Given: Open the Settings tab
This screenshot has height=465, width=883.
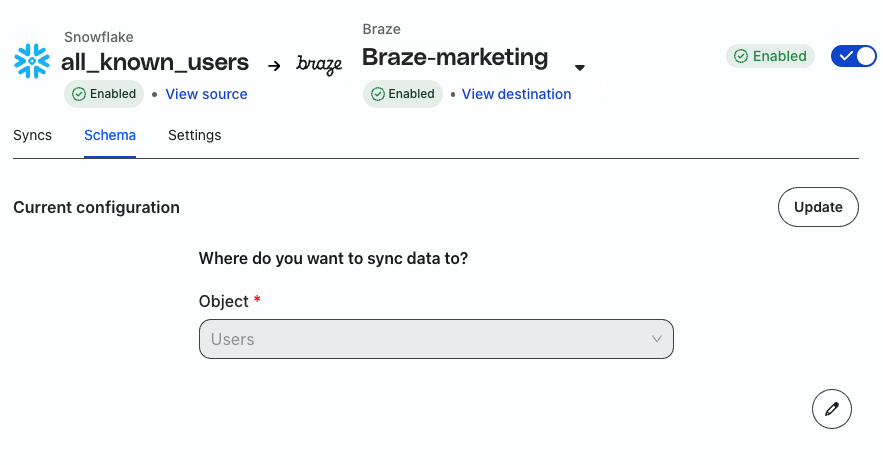Looking at the screenshot, I should 195,135.
